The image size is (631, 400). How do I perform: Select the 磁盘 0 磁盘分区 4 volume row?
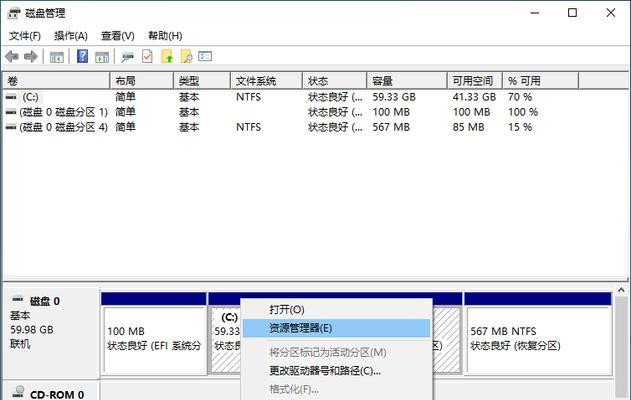[x=291, y=127]
